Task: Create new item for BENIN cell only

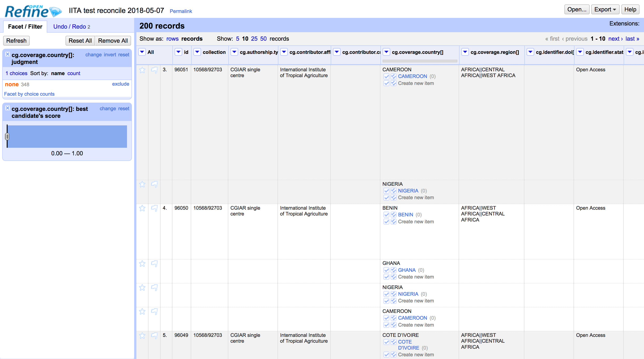Action: (x=386, y=222)
